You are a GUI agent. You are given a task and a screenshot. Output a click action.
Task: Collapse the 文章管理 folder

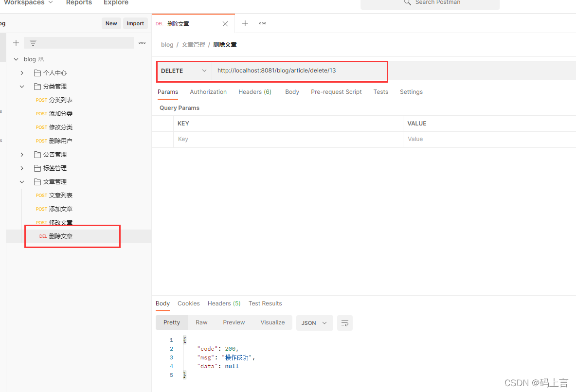tap(22, 181)
